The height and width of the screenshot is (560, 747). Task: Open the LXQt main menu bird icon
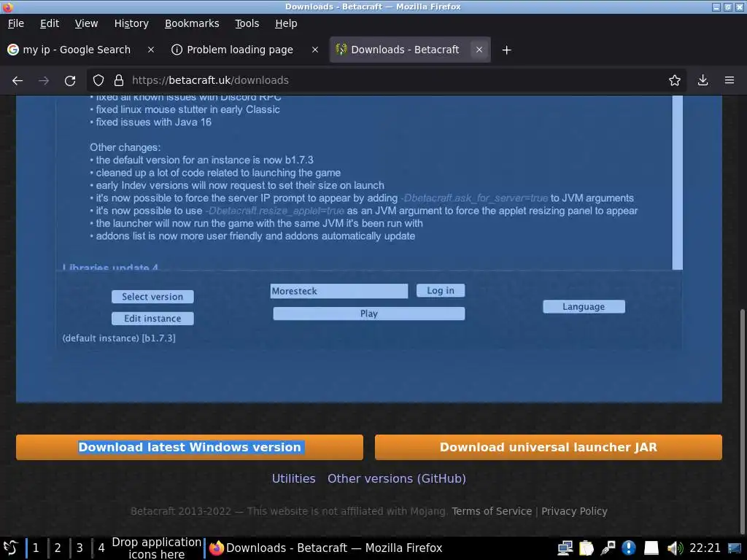(x=10, y=548)
